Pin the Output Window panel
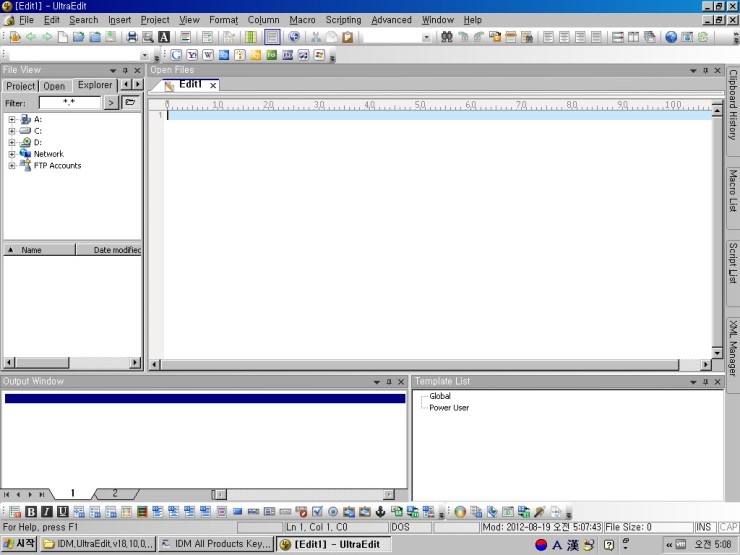Image resolution: width=740 pixels, height=555 pixels. coord(389,382)
